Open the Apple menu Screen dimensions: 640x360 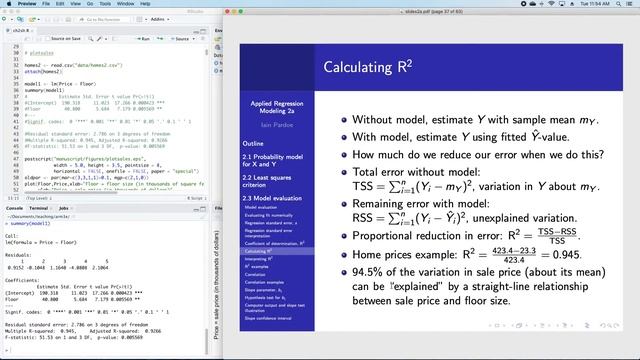[9, 4]
